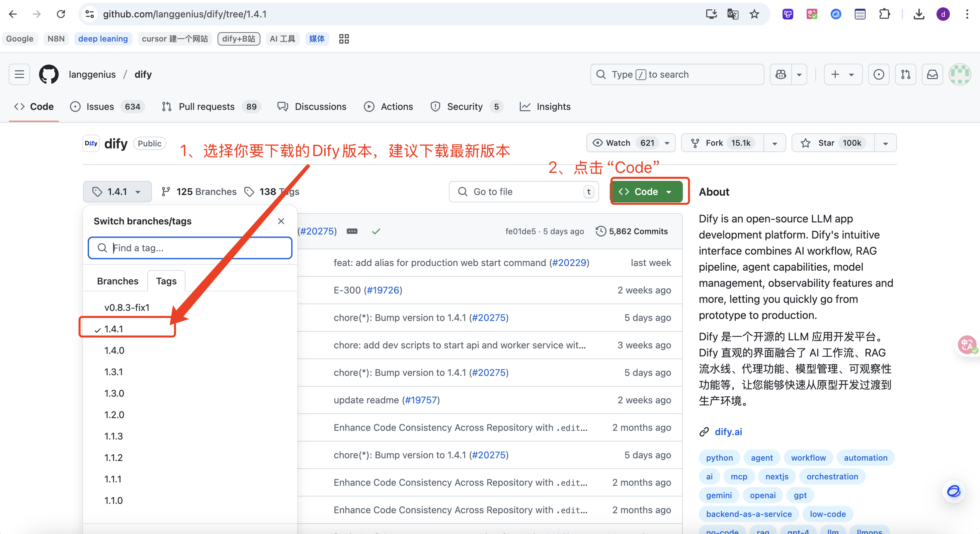The image size is (980, 534).
Task: Reload the page with the refresh icon
Action: pos(61,14)
